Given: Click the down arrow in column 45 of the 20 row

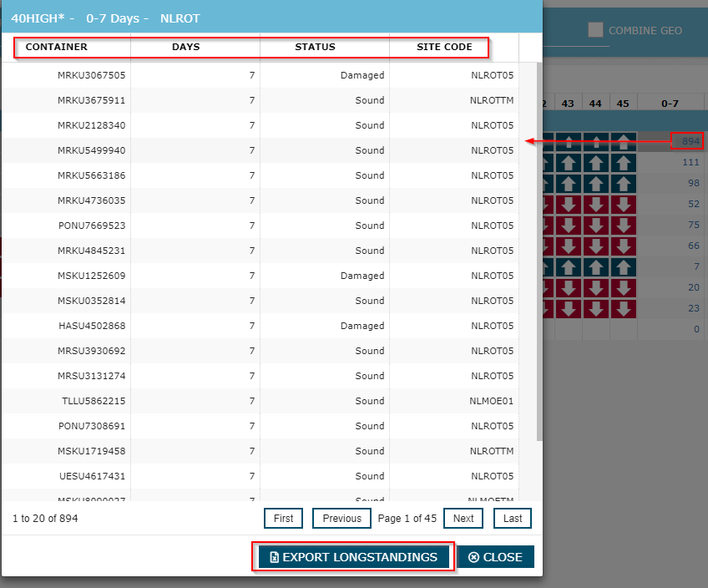Looking at the screenshot, I should [623, 287].
